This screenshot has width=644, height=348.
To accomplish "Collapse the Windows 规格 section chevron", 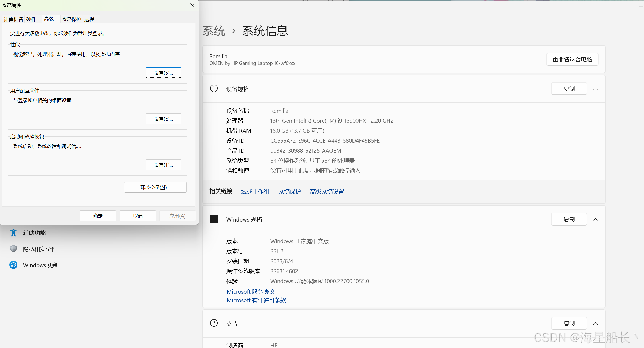I will [x=595, y=219].
